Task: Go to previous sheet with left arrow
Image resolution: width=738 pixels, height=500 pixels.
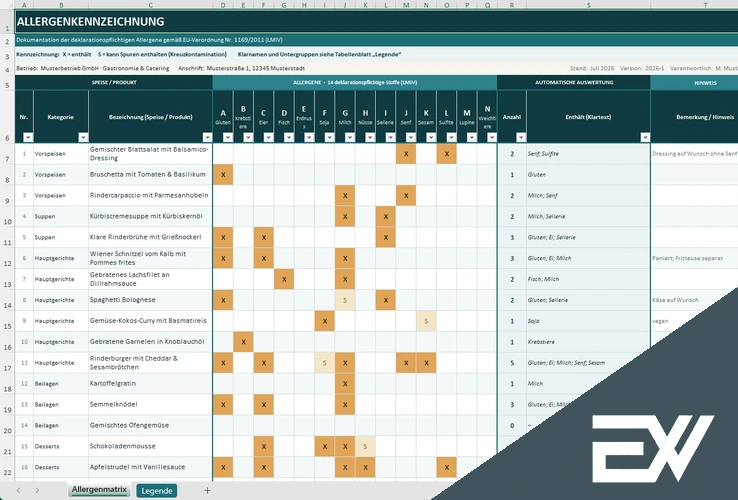Action: click(18, 491)
